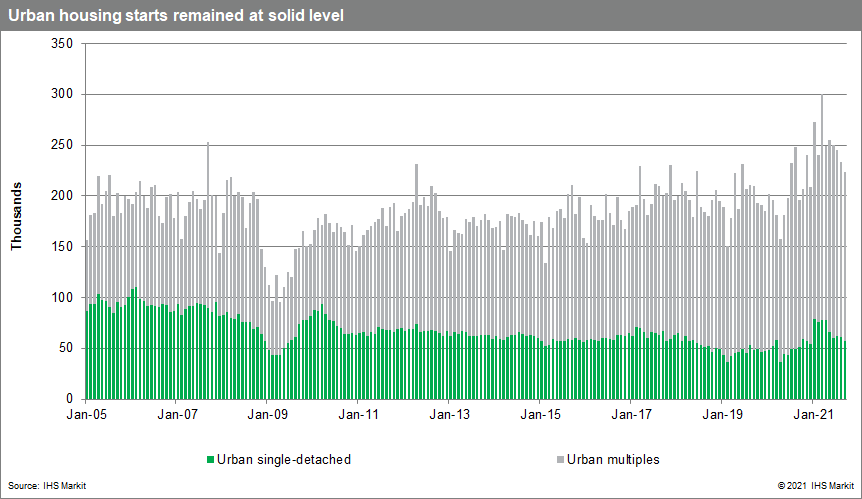Click the Jan-21 x-axis label
Image resolution: width=862 pixels, height=499 pixels.
812,412
